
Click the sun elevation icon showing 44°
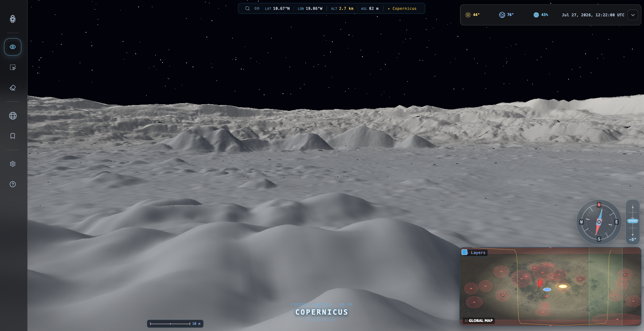[468, 15]
